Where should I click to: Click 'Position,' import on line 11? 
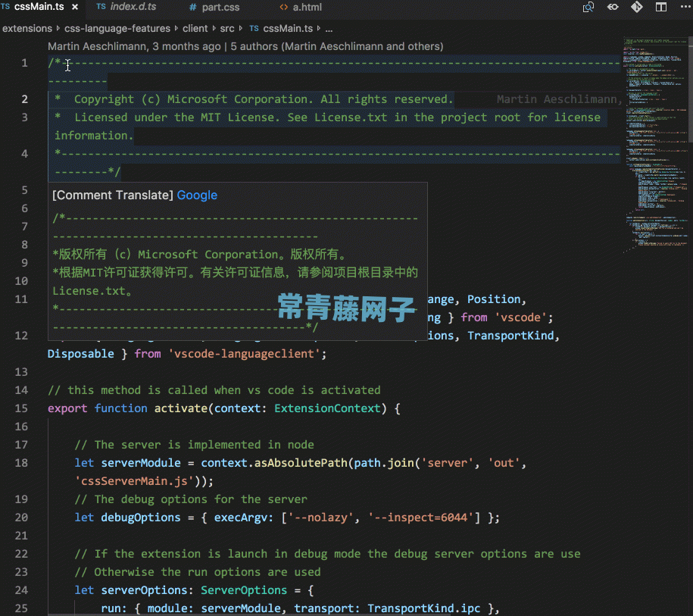coord(497,299)
